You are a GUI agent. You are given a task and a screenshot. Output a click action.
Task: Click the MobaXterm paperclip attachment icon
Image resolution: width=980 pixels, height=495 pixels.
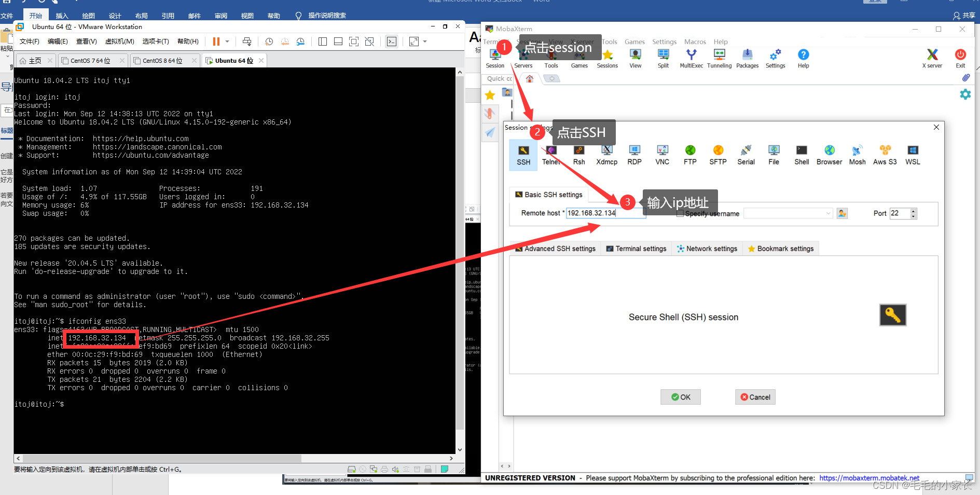(965, 78)
